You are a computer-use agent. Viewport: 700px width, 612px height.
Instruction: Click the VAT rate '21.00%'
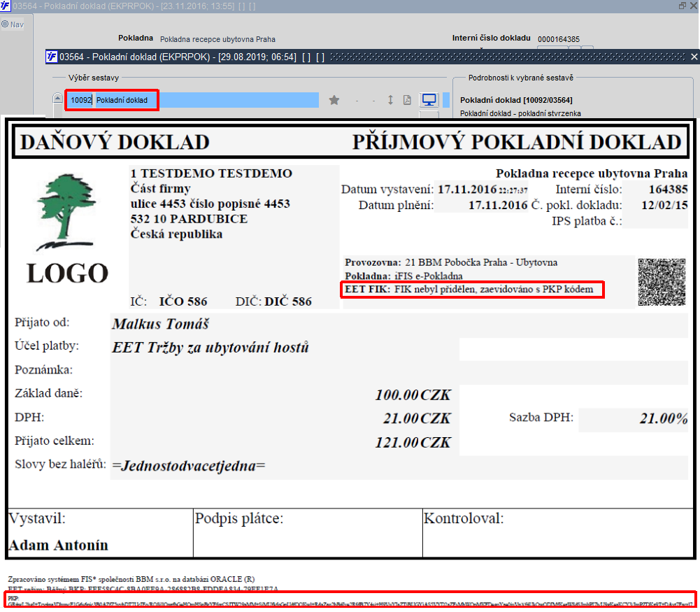(664, 418)
